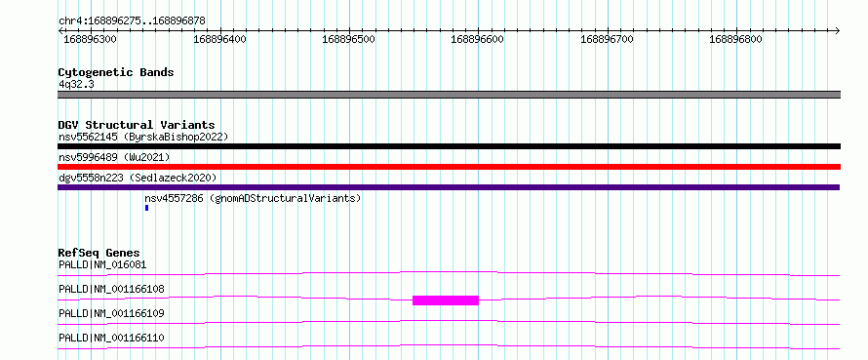868x360 pixels.
Task: Click the Cytogenetic Bands track title
Action: (x=116, y=72)
